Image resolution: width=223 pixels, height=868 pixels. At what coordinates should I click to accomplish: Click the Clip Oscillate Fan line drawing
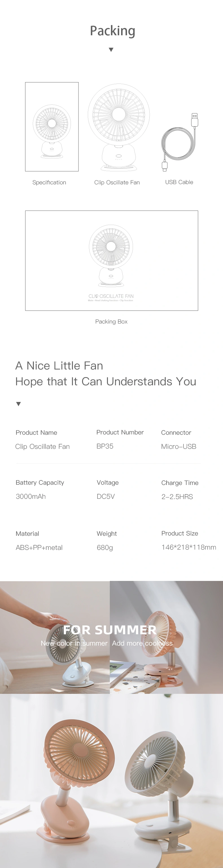click(x=119, y=127)
